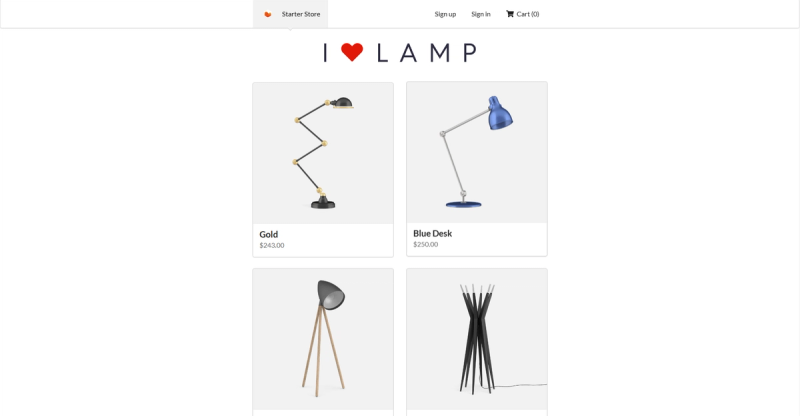
Task: Go to Sign in
Action: click(x=481, y=14)
